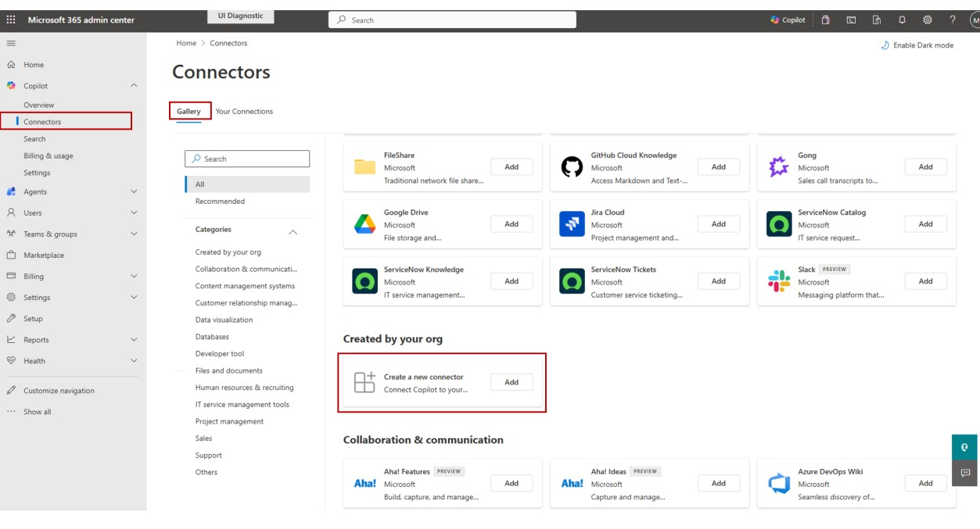The height and width of the screenshot is (529, 980).
Task: Expand the Reports navigation section
Action: pyautogui.click(x=134, y=340)
